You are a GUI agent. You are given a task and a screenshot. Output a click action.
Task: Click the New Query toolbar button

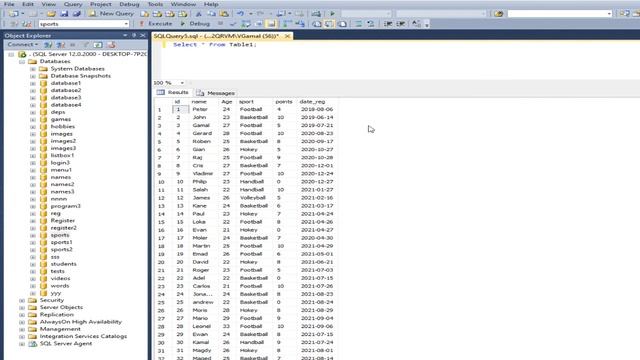[111, 13]
